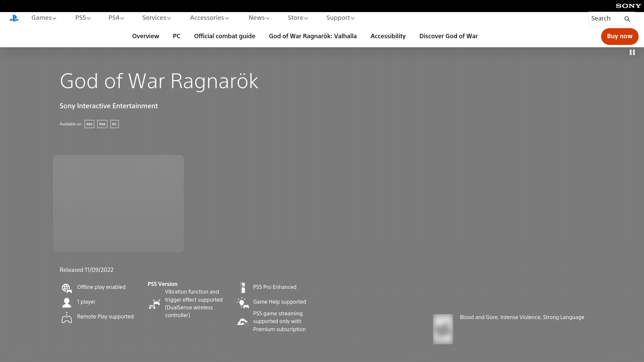Click the PC platform badge

(x=114, y=124)
